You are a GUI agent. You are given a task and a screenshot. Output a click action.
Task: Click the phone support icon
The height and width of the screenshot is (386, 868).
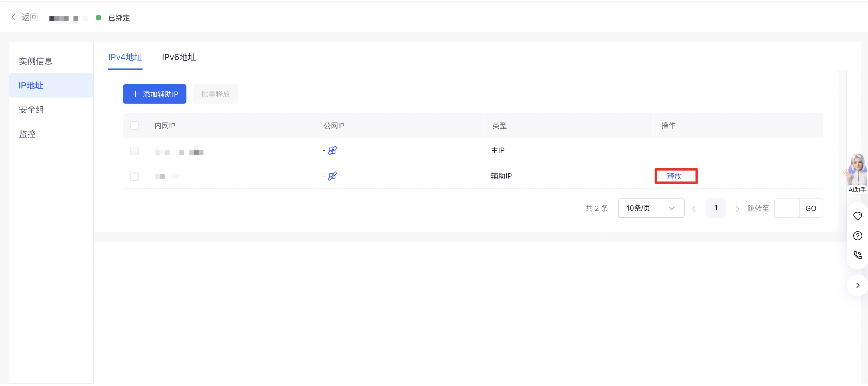(857, 255)
